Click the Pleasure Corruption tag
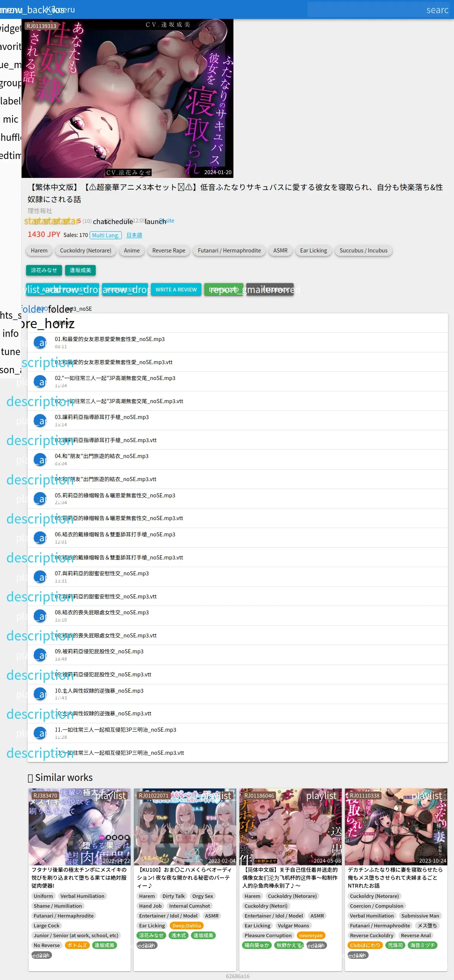Viewport: 454px width, 980px height. click(268, 935)
